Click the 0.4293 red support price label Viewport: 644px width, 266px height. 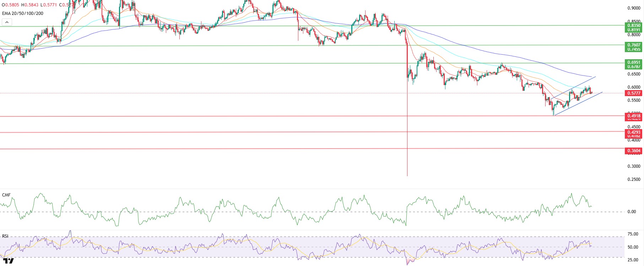pyautogui.click(x=634, y=132)
